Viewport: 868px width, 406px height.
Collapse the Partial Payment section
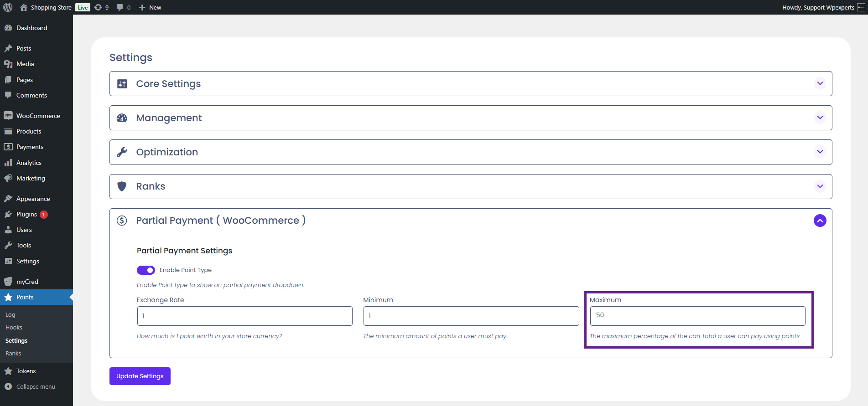(820, 221)
